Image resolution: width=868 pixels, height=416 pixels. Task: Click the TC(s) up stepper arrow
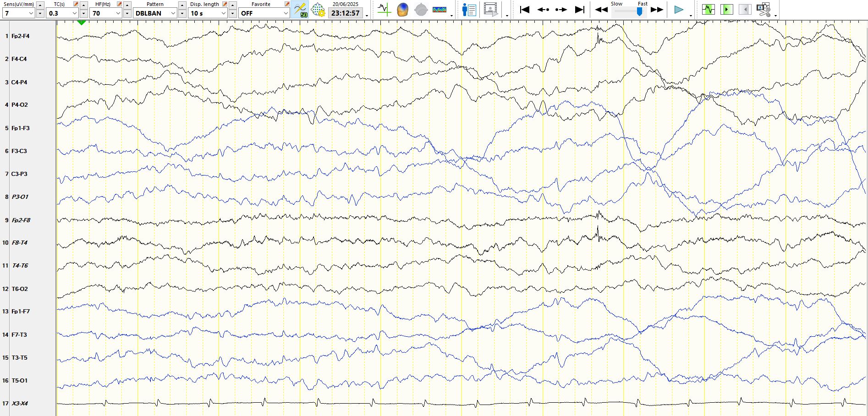pyautogui.click(x=84, y=5)
